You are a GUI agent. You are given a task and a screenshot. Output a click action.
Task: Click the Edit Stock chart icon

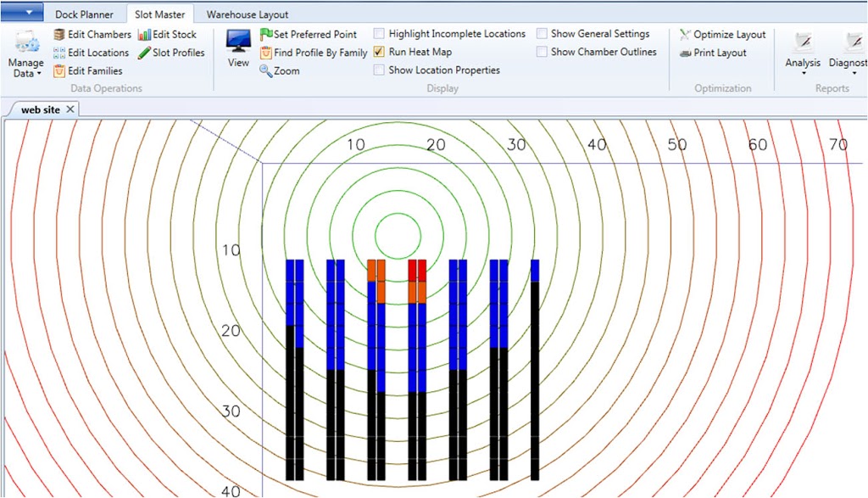click(x=145, y=35)
